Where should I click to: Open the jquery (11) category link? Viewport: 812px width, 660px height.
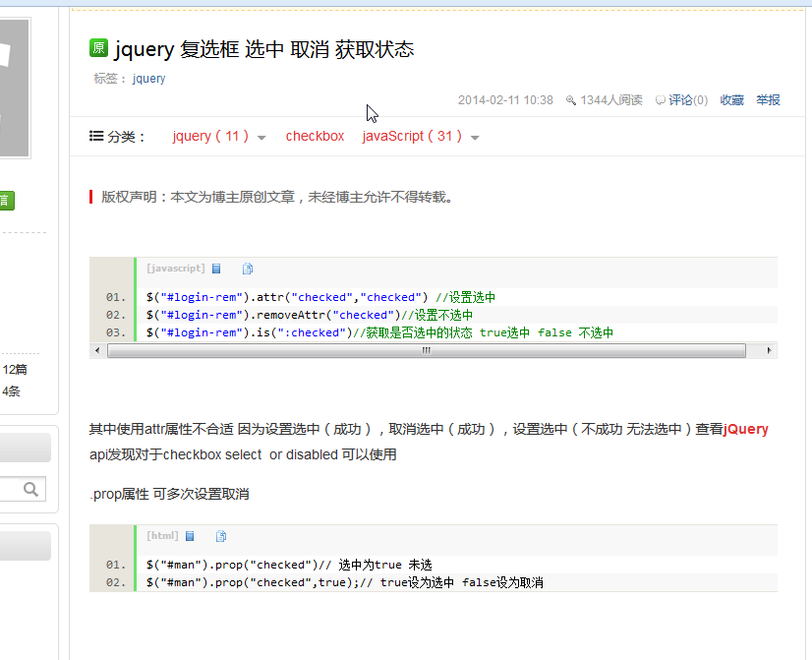(210, 136)
